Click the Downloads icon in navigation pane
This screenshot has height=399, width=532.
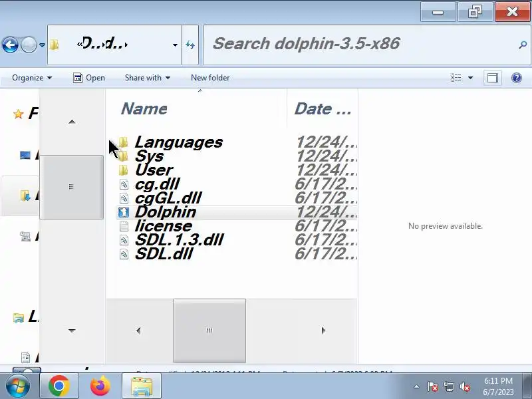pyautogui.click(x=25, y=196)
